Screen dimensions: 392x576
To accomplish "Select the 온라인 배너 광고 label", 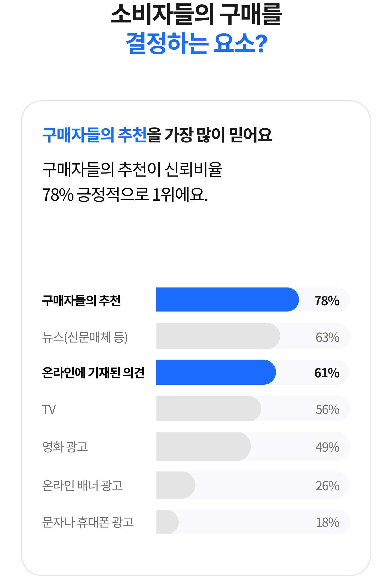I will (83, 486).
